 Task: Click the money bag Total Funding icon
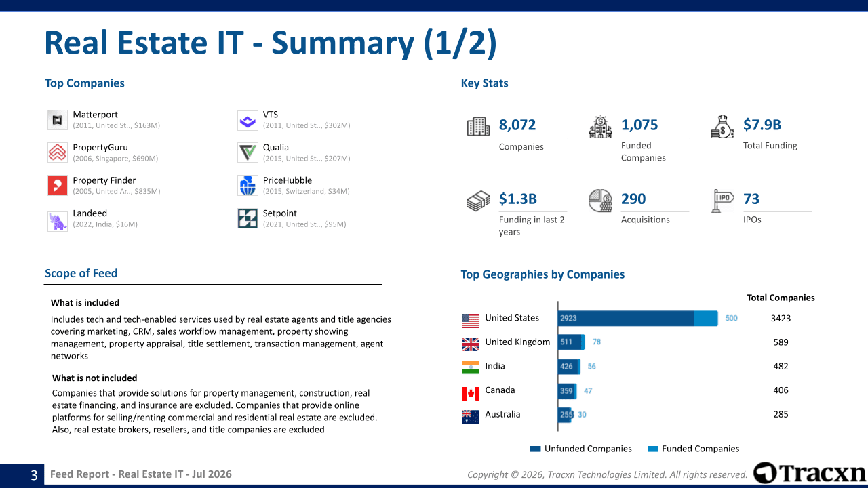[722, 127]
